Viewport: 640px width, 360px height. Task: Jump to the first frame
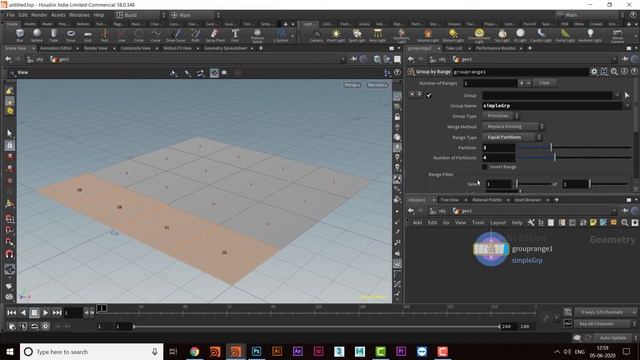click(11, 313)
